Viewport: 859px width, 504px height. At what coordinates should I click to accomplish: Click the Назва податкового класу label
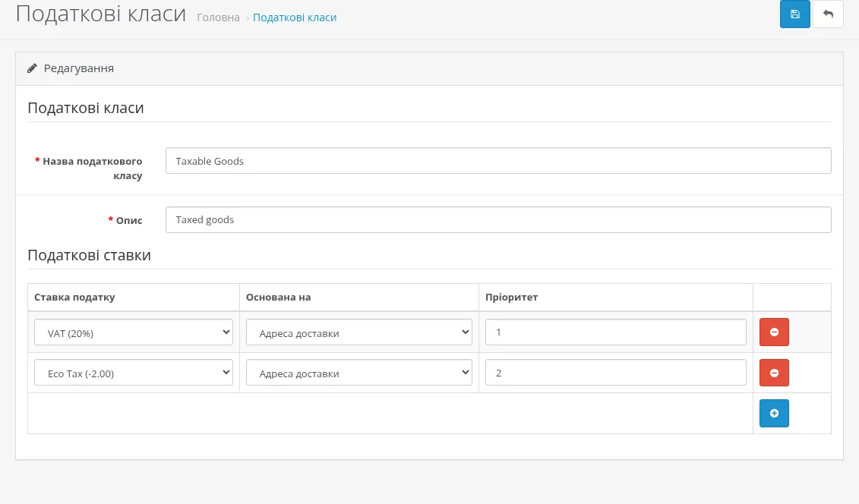(89, 169)
